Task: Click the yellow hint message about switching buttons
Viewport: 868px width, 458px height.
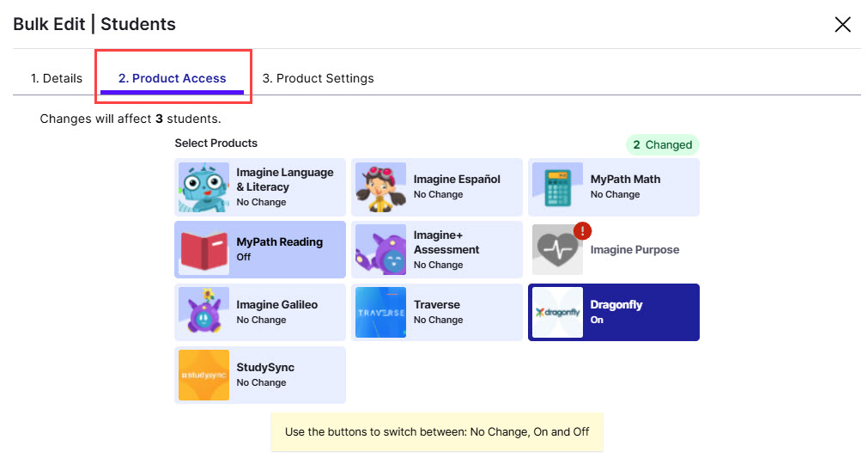Action: pyautogui.click(x=437, y=431)
